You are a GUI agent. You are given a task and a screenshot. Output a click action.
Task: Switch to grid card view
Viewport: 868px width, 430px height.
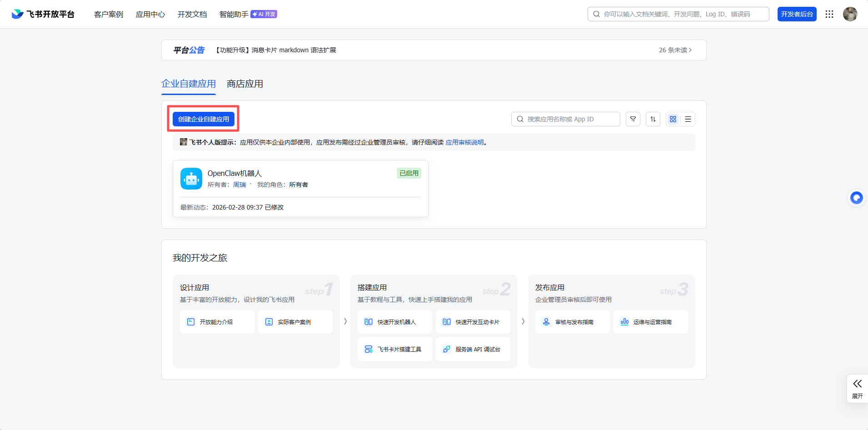pyautogui.click(x=673, y=119)
